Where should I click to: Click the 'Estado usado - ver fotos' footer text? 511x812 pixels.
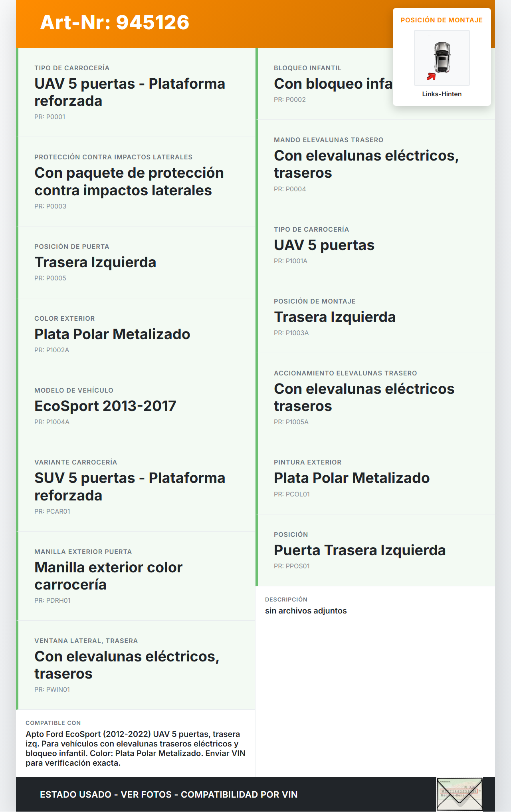pos(168,794)
